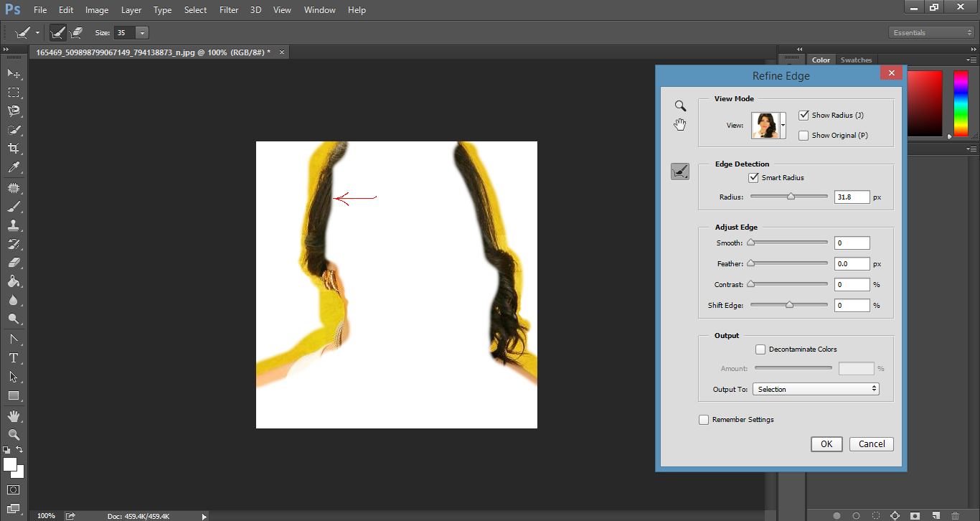Select the Rectangular Marquee tool
The image size is (980, 521).
point(14,92)
